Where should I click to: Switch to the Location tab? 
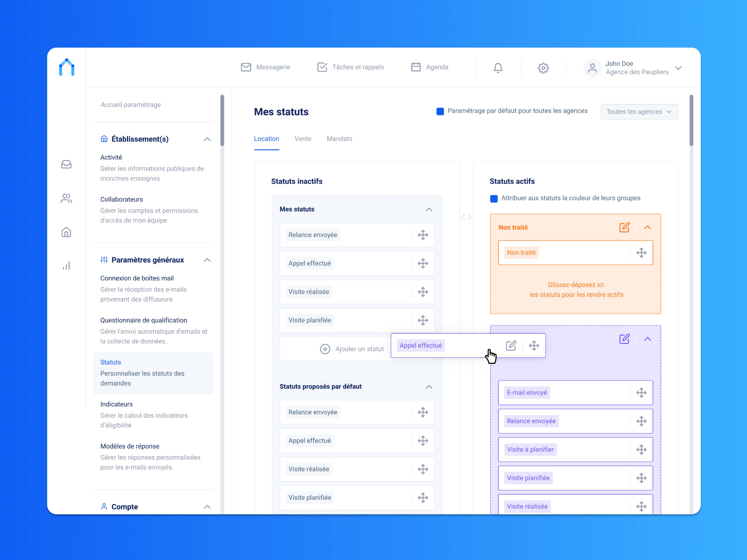[266, 139]
